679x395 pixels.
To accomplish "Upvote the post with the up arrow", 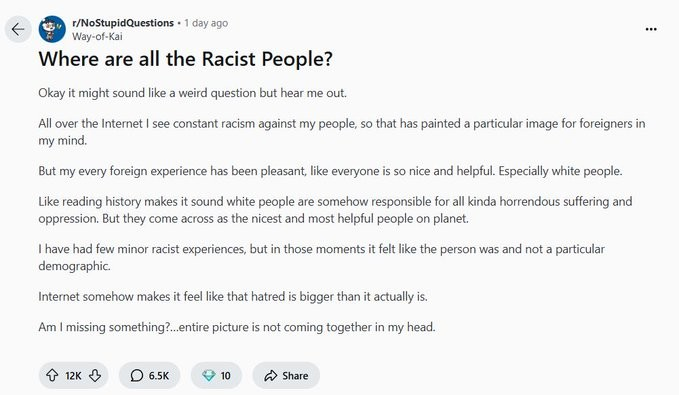I will point(52,375).
